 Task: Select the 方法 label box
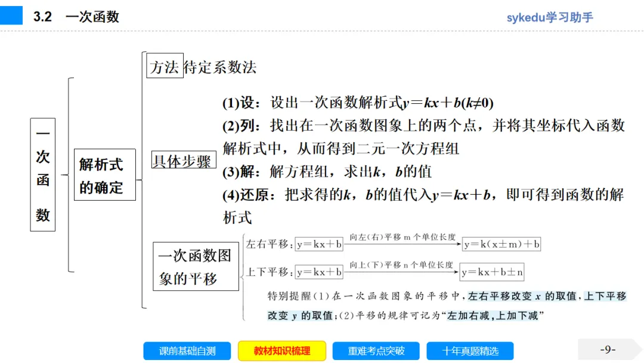(165, 66)
